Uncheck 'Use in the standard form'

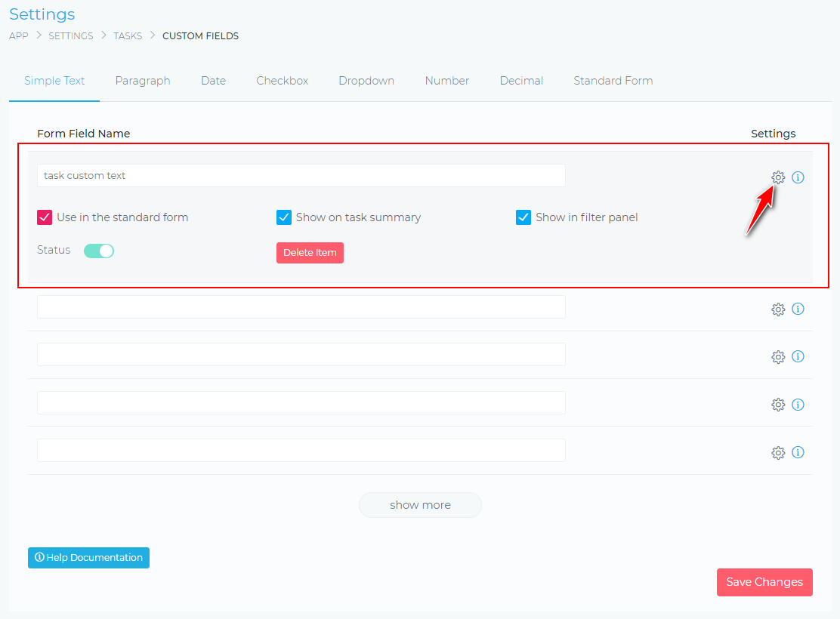(x=45, y=217)
